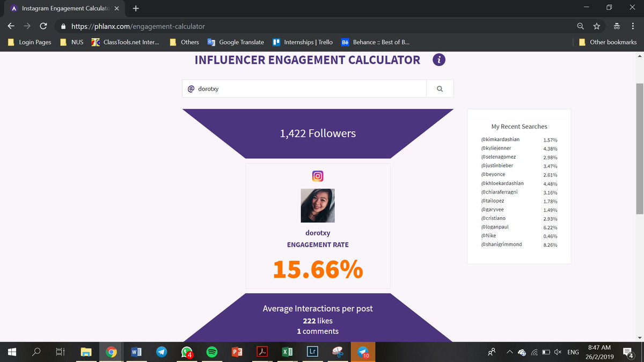
Task: Select @garyvee in recent searches
Action: [x=493, y=210]
